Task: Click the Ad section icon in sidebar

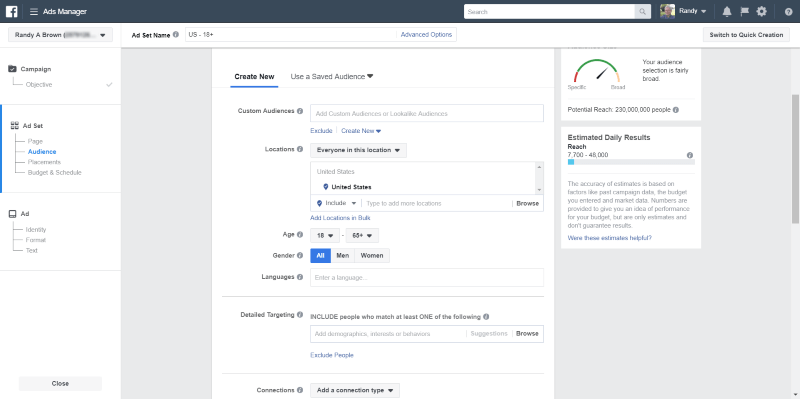Action: [x=13, y=214]
